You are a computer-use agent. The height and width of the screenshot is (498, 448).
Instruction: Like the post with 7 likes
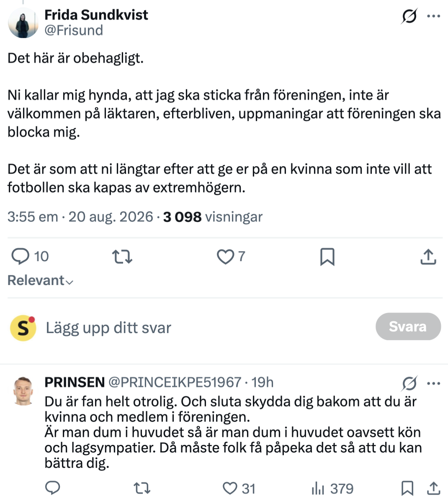[231, 257]
